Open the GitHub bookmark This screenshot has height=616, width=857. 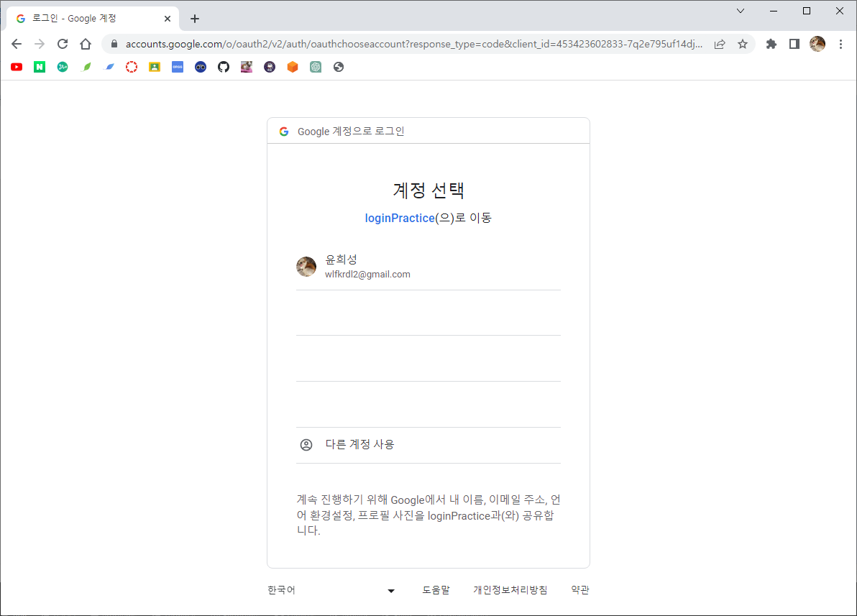(224, 67)
